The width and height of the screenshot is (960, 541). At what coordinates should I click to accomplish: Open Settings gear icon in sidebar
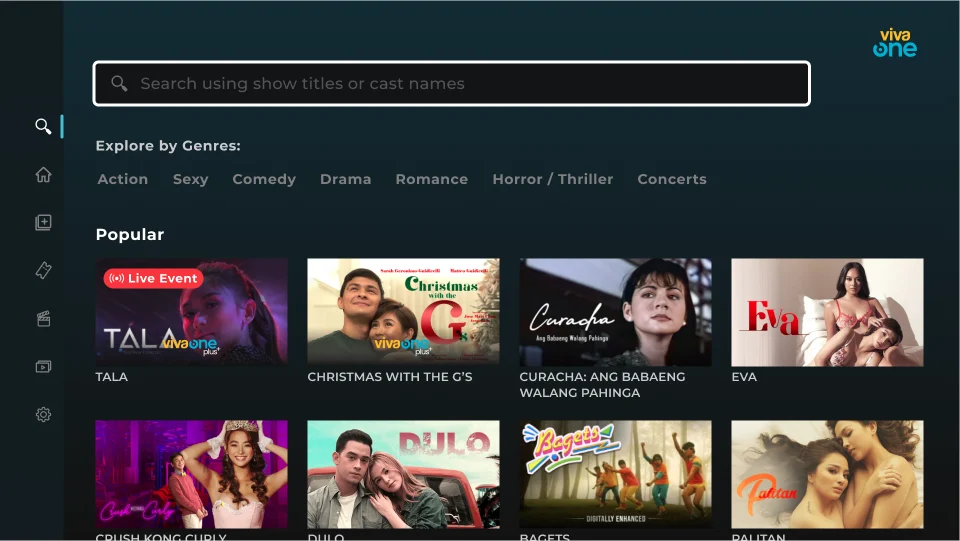(43, 415)
